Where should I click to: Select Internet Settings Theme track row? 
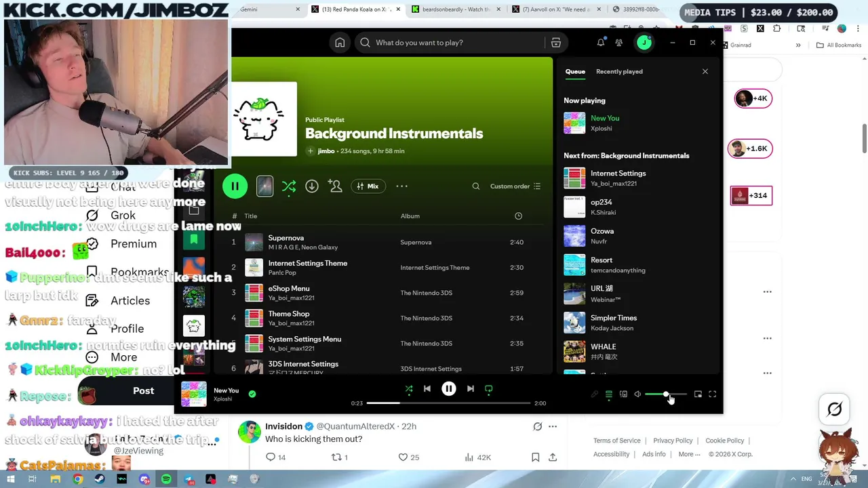[x=383, y=268]
